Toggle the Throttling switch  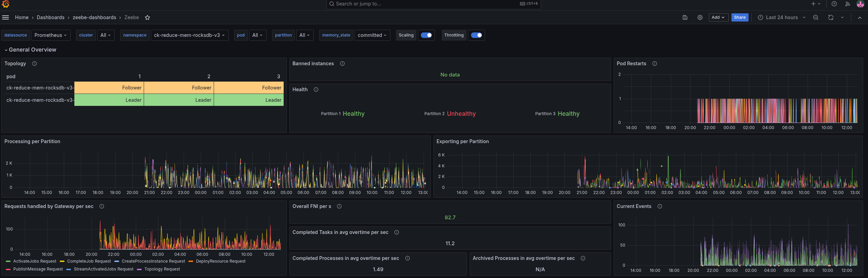476,35
